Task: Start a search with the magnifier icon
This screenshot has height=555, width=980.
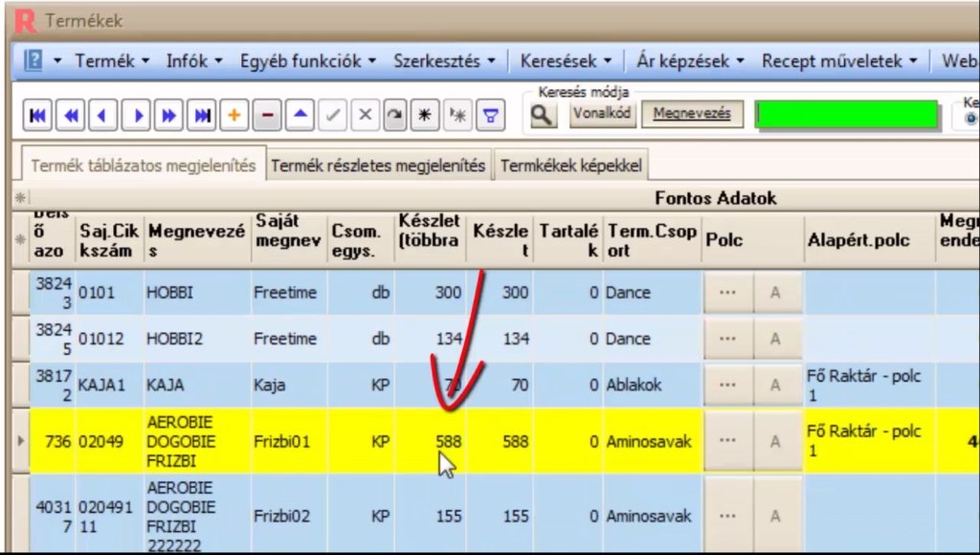Action: (542, 115)
